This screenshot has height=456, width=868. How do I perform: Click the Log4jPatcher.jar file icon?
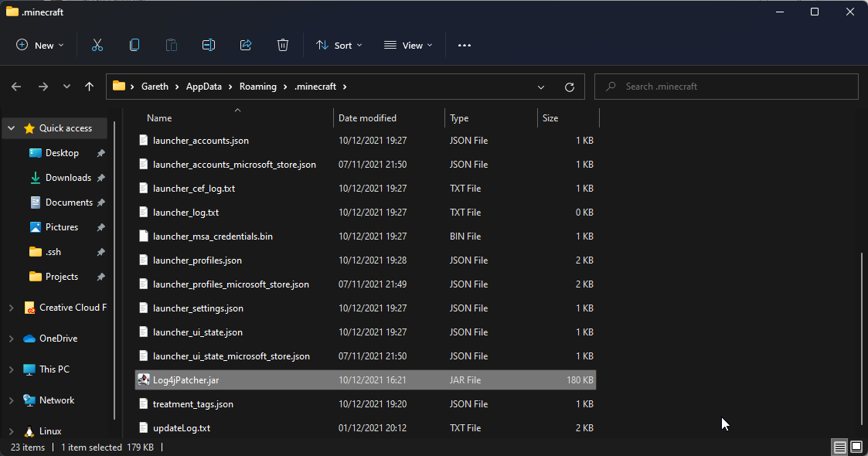pyautogui.click(x=143, y=379)
